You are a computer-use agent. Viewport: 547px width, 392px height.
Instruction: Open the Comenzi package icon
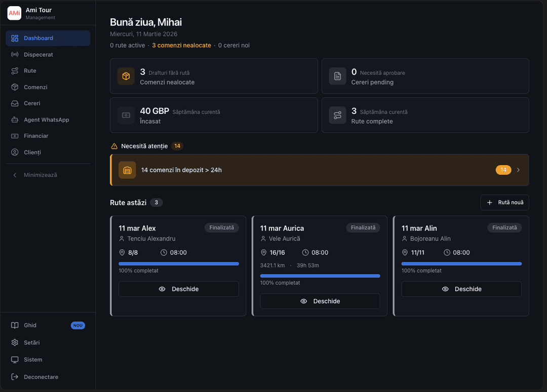pyautogui.click(x=16, y=87)
